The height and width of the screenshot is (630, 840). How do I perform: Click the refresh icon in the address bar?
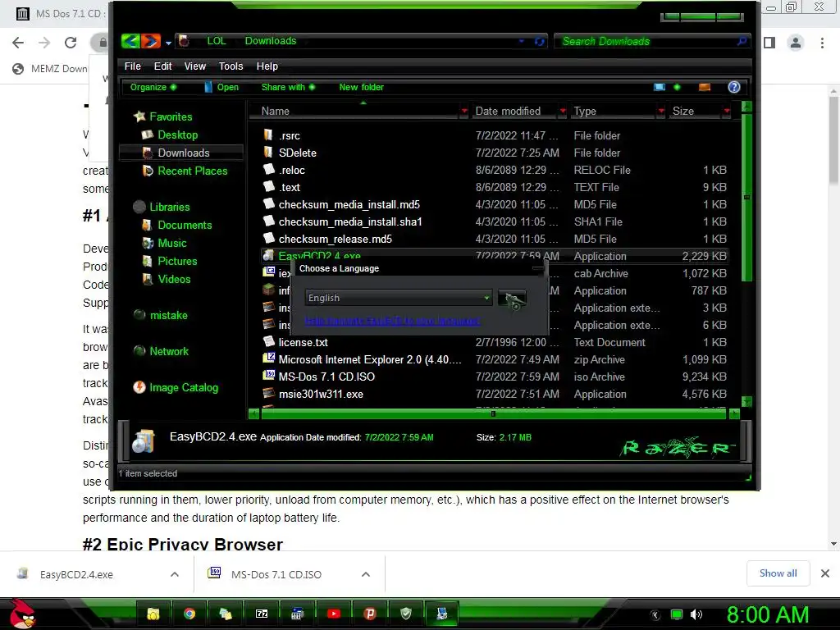point(539,41)
